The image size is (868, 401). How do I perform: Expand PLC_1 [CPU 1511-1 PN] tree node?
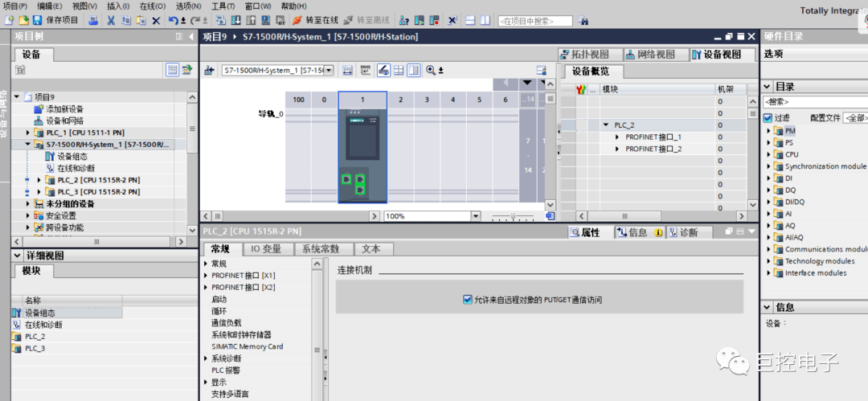coord(28,133)
